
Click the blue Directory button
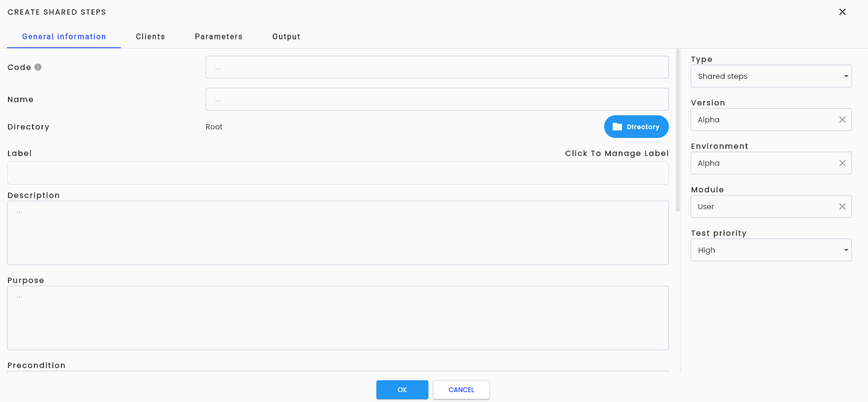click(x=636, y=127)
